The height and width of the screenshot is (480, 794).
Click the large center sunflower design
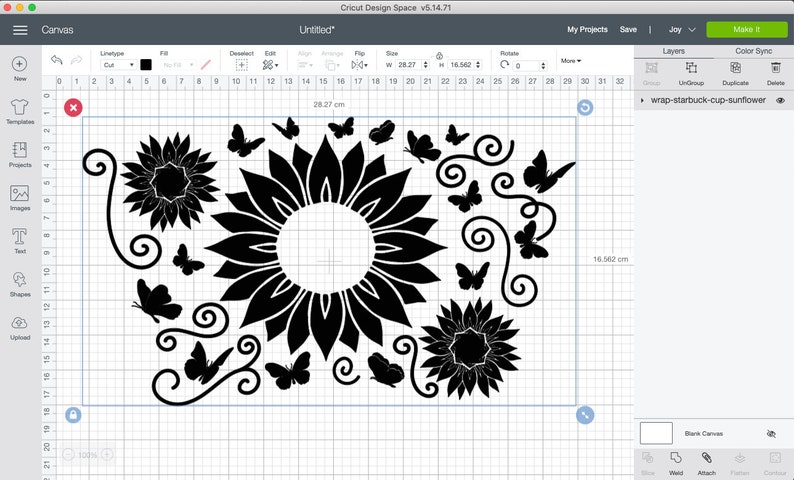[x=327, y=248]
